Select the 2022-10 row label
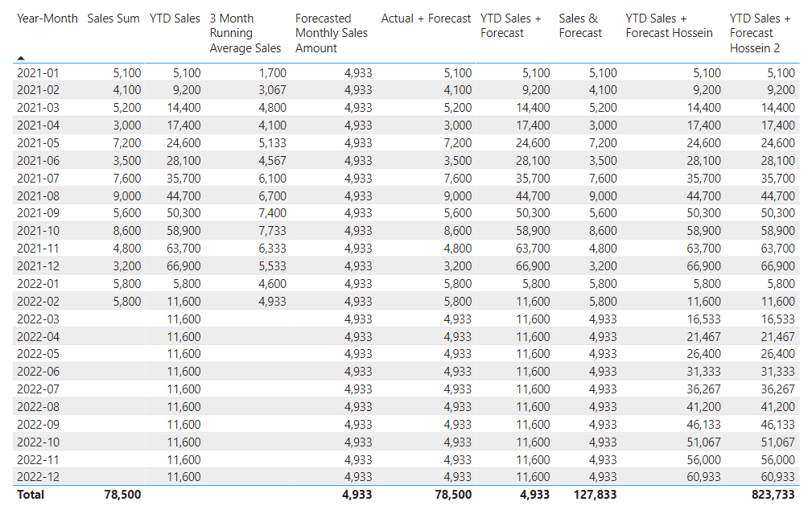 tap(39, 442)
